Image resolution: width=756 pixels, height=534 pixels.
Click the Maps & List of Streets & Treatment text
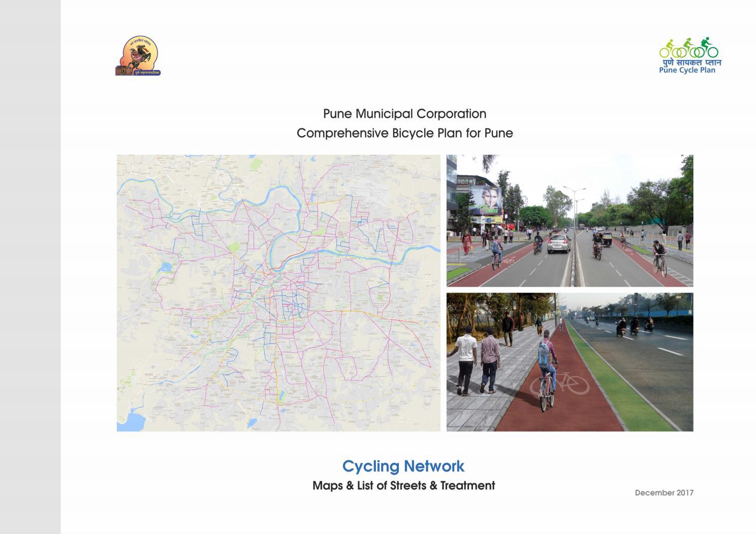(x=403, y=485)
